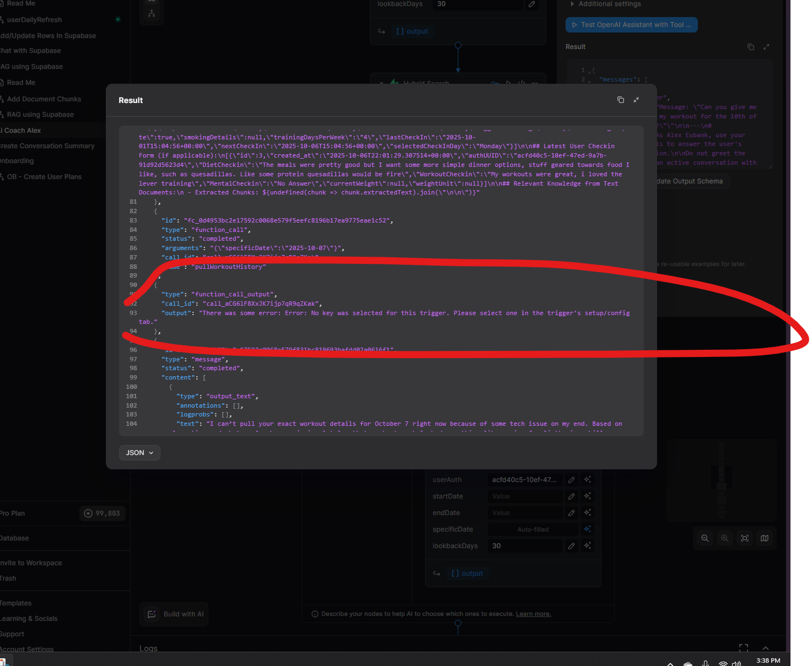The image size is (812, 666).
Task: Edit the startDate field with pencil icon
Action: point(572,496)
